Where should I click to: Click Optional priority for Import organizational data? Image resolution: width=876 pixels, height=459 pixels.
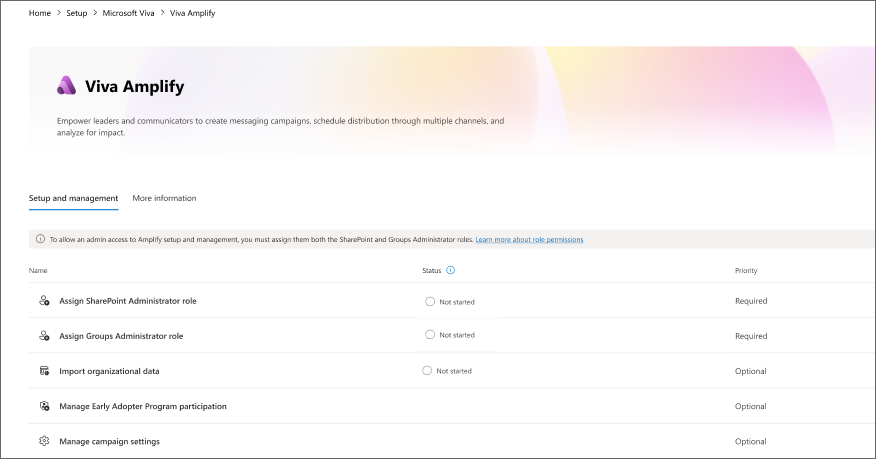[750, 371]
